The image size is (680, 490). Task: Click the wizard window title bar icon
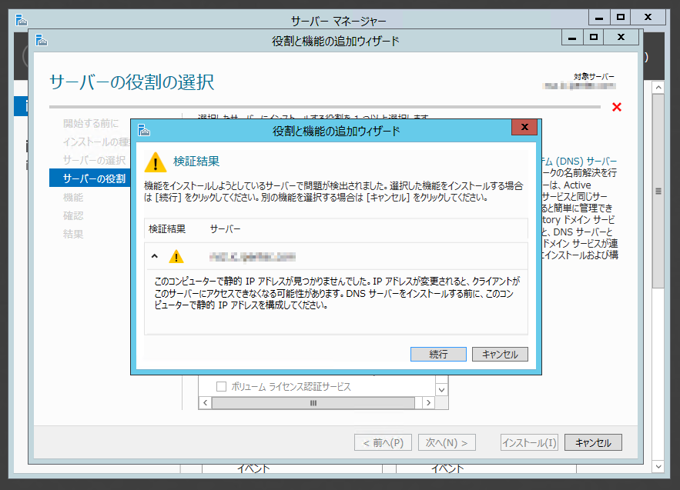click(41, 40)
